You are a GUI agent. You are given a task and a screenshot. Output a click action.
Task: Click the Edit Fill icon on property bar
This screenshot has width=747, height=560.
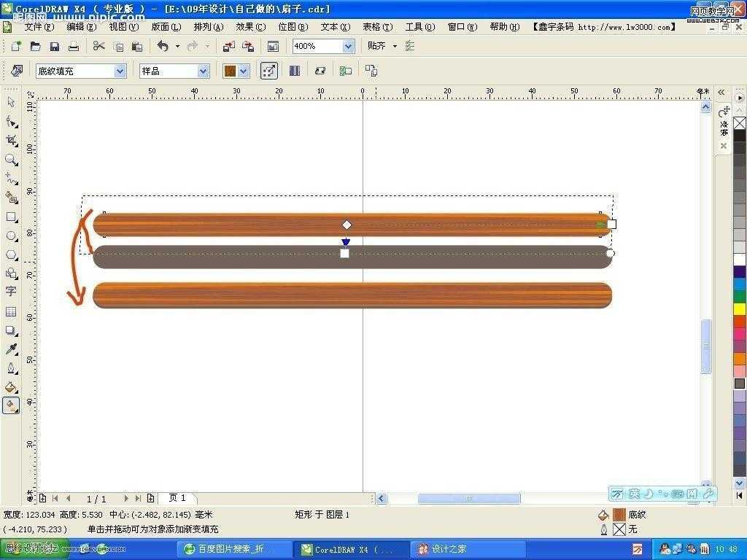[17, 71]
